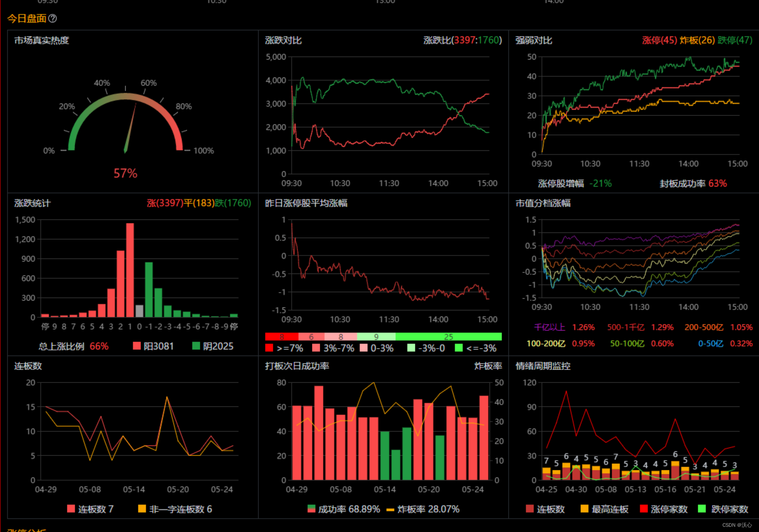Click the red segment labeled 8 in distribution bar

coord(282,337)
